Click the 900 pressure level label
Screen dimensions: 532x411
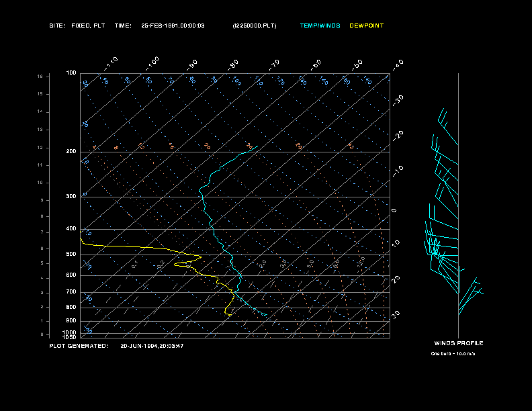(71, 320)
